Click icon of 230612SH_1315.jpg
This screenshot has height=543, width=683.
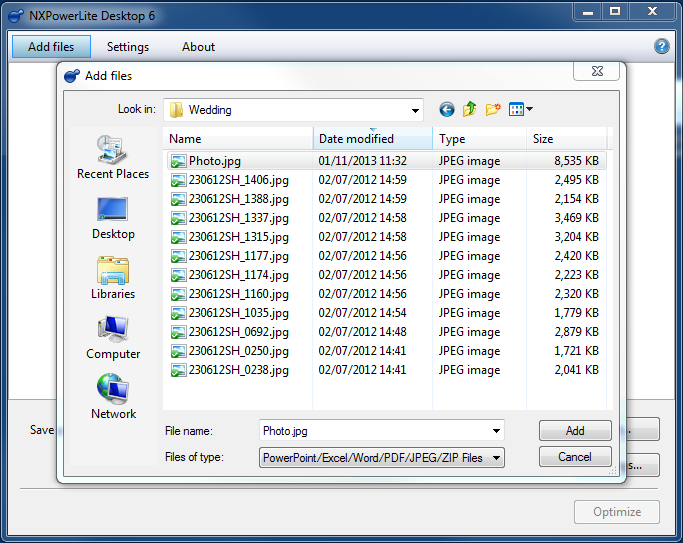coord(178,237)
